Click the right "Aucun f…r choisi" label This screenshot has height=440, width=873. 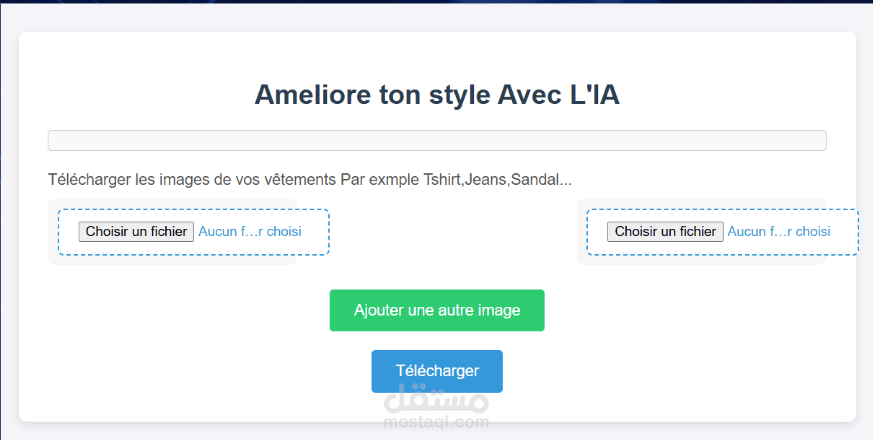click(779, 231)
